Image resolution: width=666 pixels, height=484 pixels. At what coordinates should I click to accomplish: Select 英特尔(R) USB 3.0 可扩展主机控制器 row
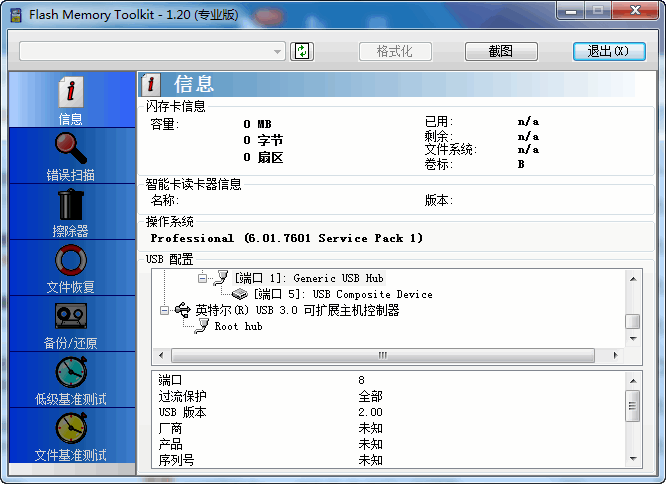tap(297, 310)
